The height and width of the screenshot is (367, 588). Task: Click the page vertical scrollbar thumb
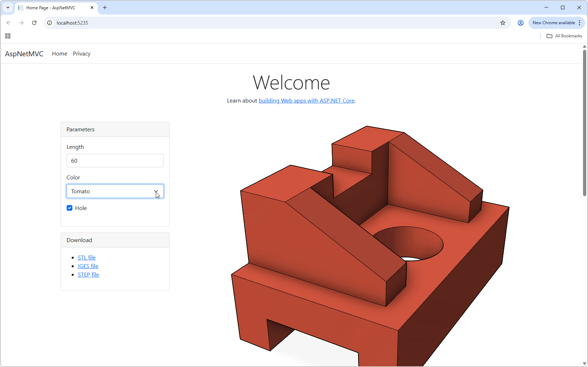point(584,123)
